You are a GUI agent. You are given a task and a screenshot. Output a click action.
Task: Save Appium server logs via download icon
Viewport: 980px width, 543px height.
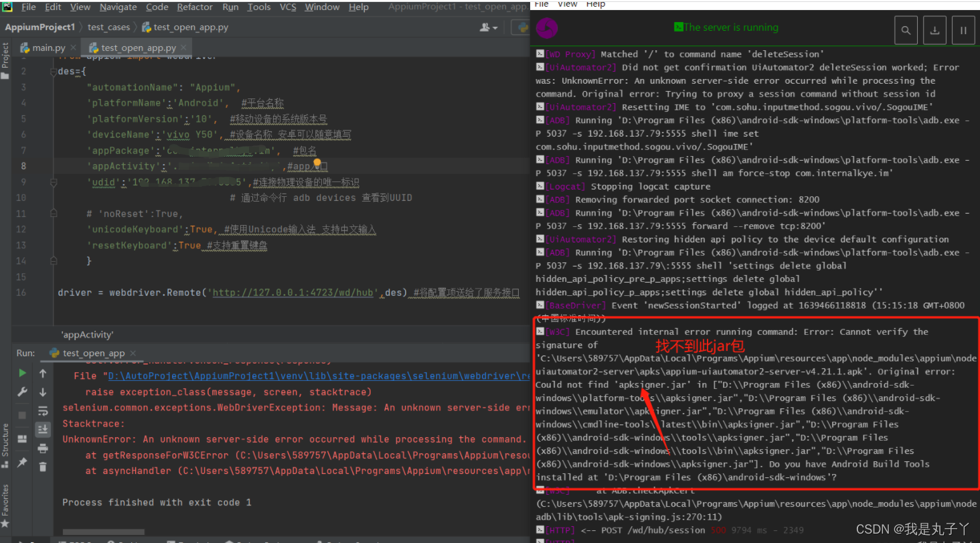934,30
